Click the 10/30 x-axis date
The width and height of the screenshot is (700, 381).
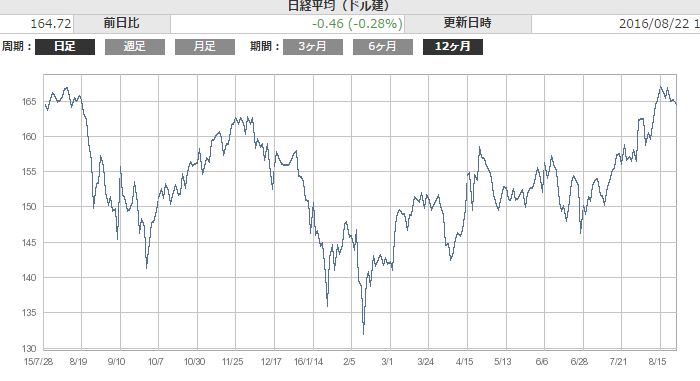pyautogui.click(x=195, y=362)
